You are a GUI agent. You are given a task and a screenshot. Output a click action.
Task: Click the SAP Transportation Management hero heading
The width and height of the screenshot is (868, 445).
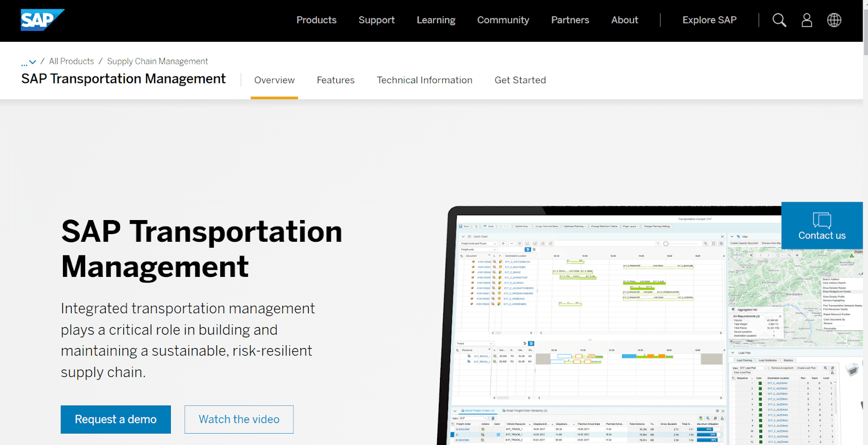[x=201, y=249]
